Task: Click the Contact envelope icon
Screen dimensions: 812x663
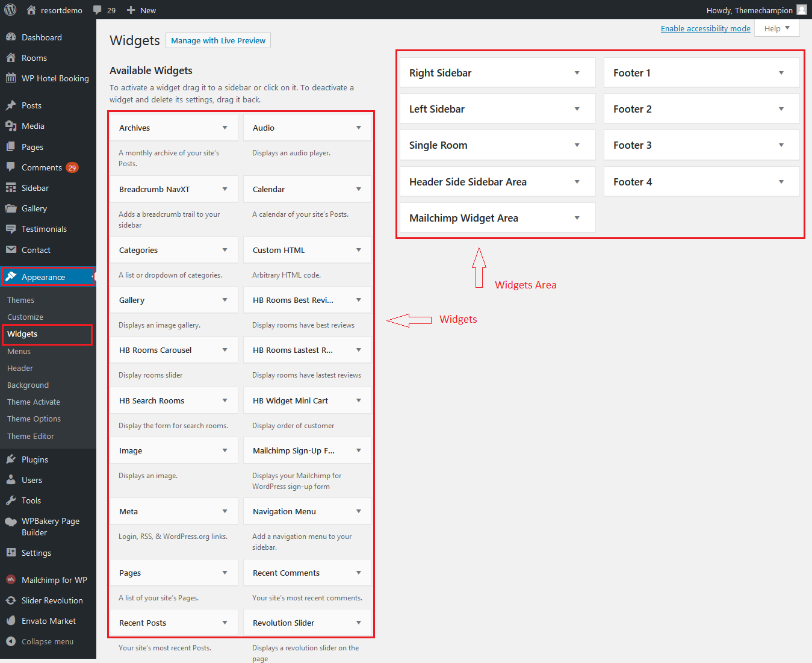Action: 11,249
